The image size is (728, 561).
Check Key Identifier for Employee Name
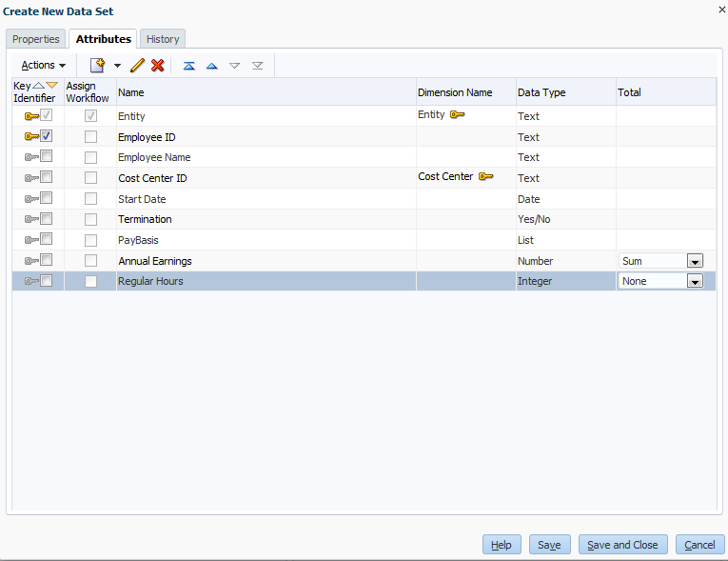(46, 156)
